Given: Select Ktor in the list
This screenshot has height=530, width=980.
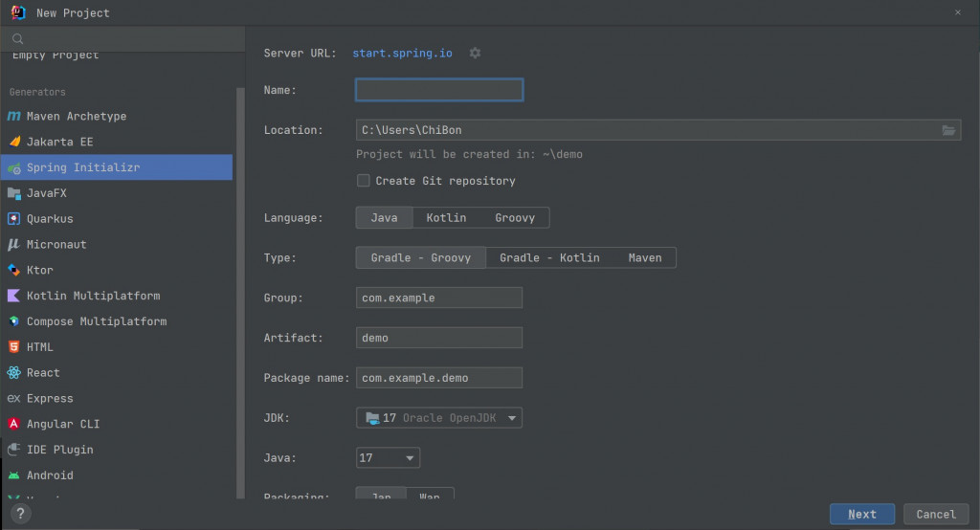Looking at the screenshot, I should tap(117, 270).
